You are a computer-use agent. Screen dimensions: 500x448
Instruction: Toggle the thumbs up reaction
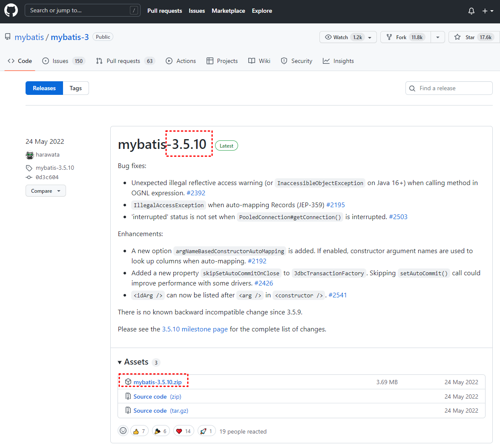pos(139,431)
